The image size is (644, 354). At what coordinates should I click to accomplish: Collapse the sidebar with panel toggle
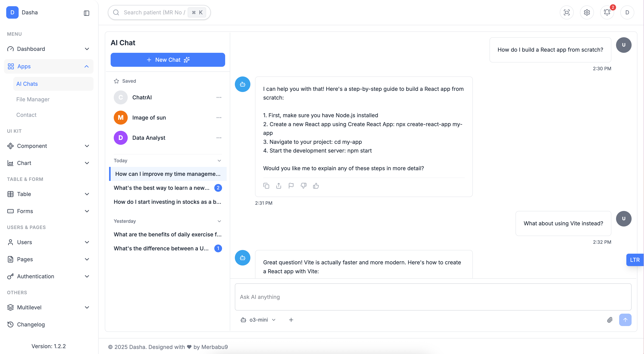(x=87, y=13)
